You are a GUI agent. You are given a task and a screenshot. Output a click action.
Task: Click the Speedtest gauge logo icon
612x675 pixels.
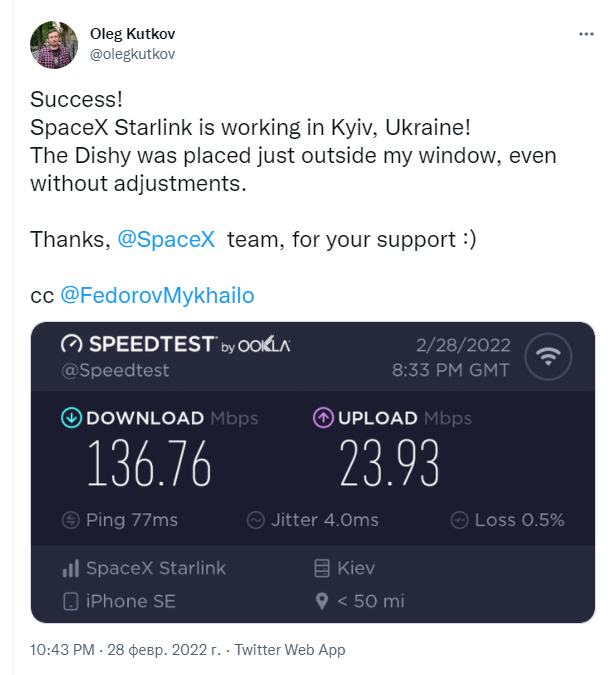[x=71, y=345]
